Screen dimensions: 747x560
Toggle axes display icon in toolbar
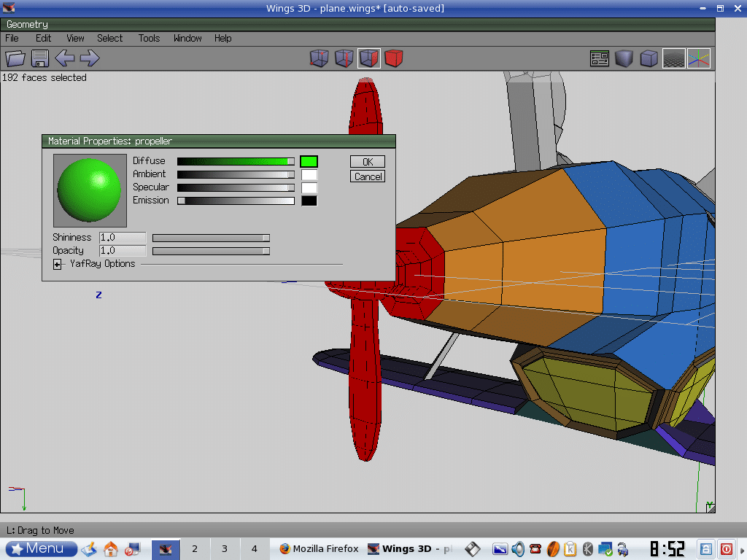coord(698,58)
